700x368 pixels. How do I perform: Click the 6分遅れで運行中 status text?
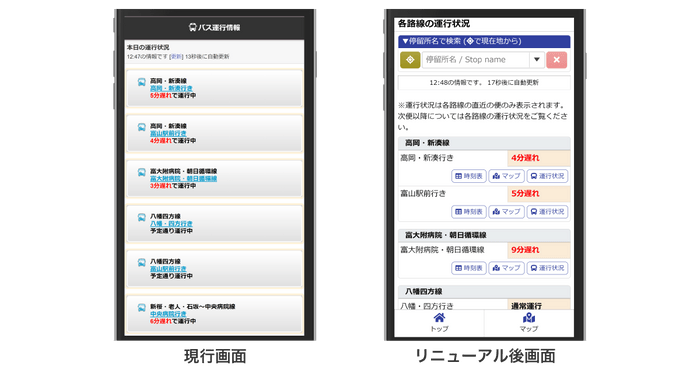click(173, 321)
